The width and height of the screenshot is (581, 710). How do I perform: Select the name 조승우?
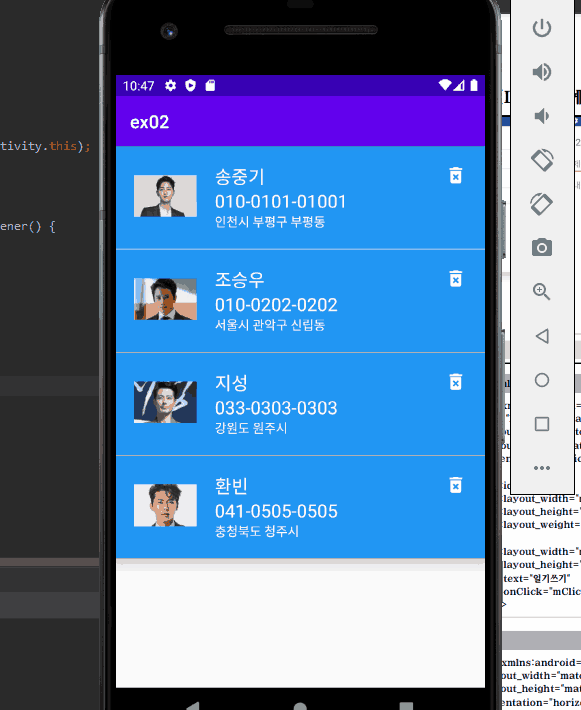click(x=240, y=280)
